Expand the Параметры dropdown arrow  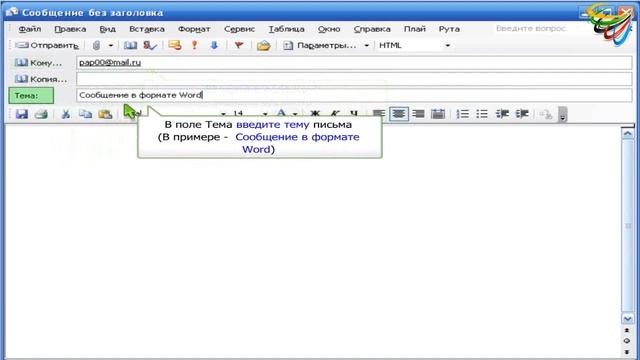[x=367, y=45]
